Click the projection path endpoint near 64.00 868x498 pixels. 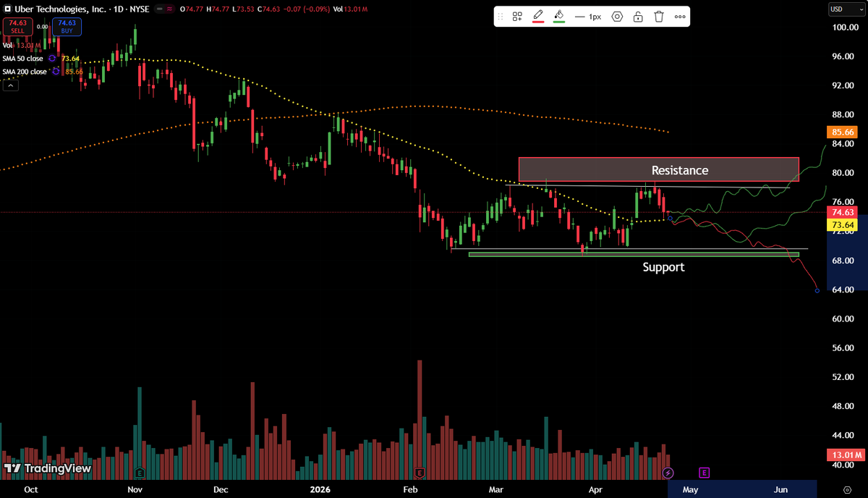click(817, 291)
